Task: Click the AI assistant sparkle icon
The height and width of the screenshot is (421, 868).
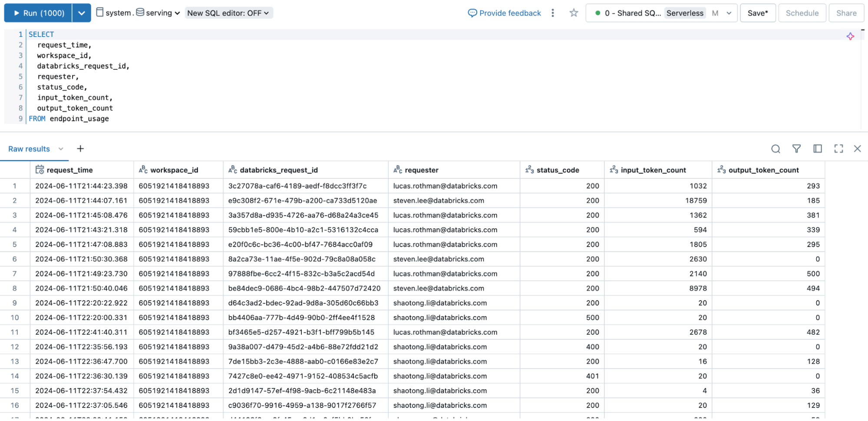Action: point(850,36)
